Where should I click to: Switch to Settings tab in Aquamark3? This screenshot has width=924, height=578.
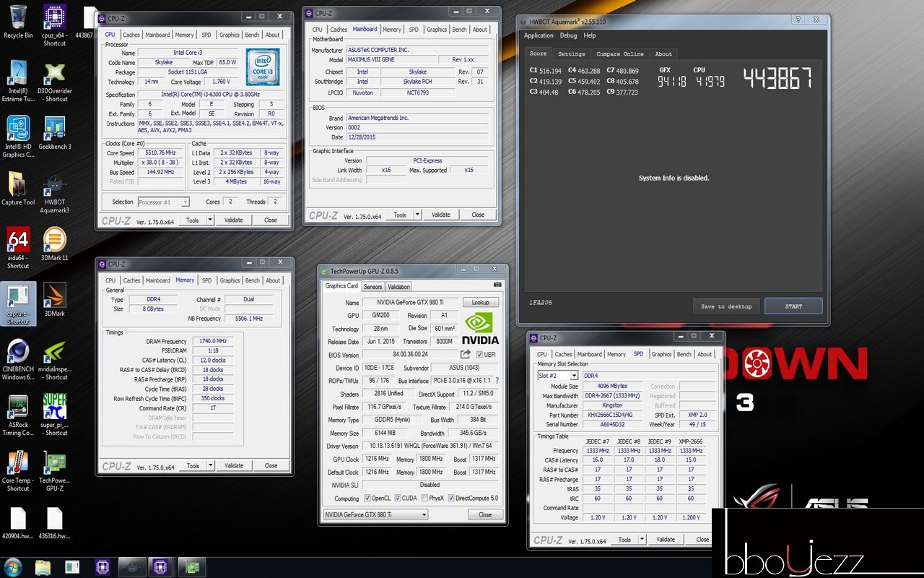[x=571, y=53]
